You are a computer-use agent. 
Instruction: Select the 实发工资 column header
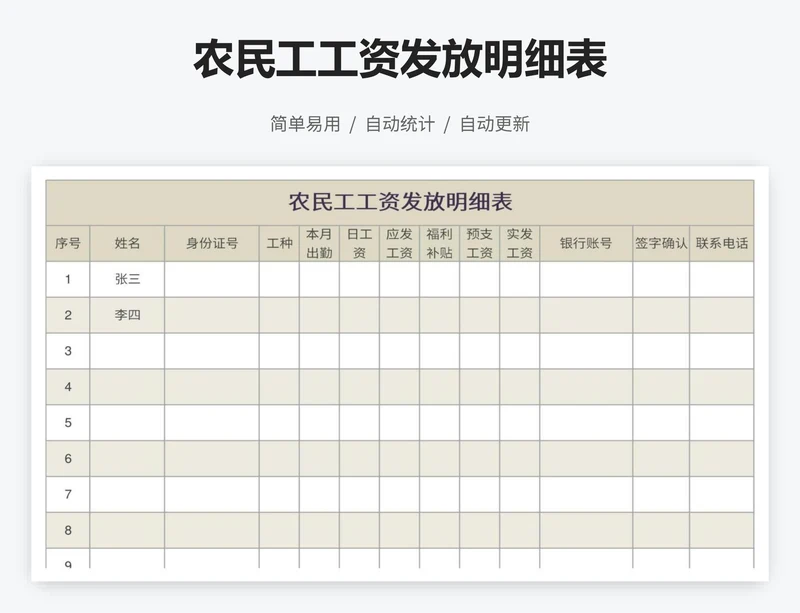tap(519, 243)
